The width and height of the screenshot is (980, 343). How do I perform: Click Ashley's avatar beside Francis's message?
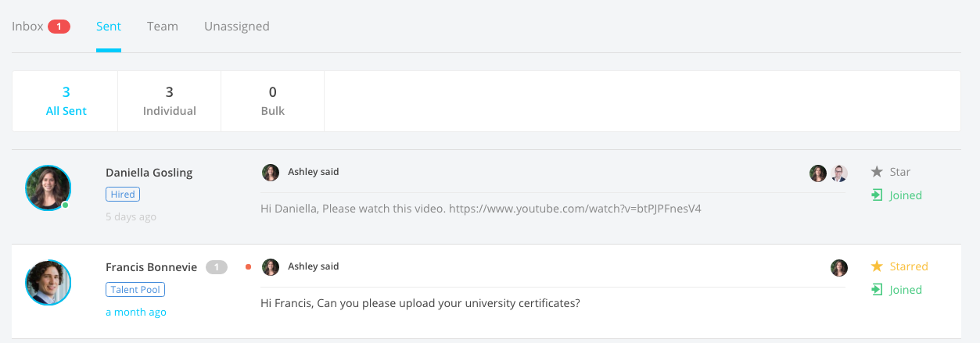(x=271, y=267)
